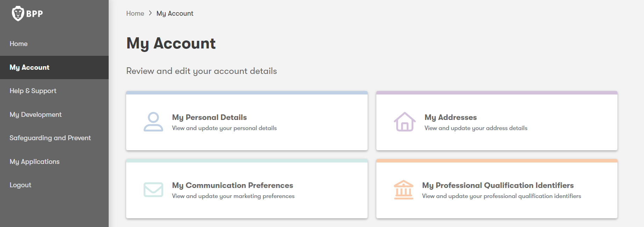
Task: Open the My Personal Details heading
Action: pyautogui.click(x=209, y=118)
